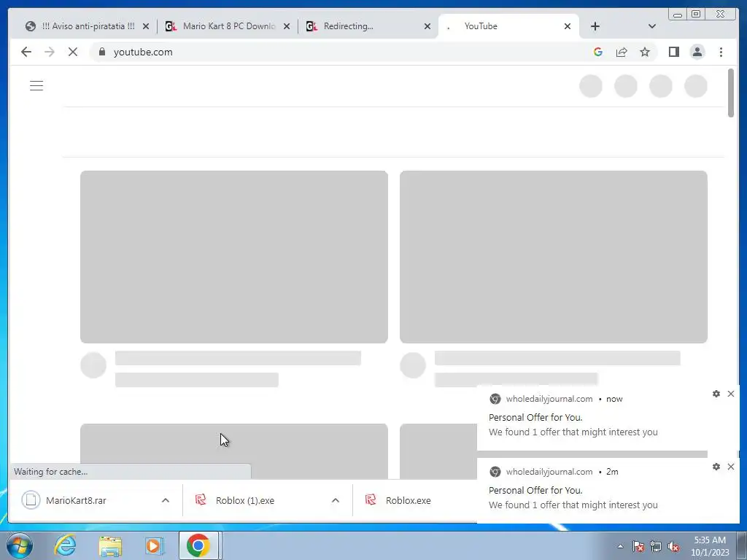The image size is (747, 560).
Task: Click the Chrome taskbar button
Action: [x=198, y=545]
